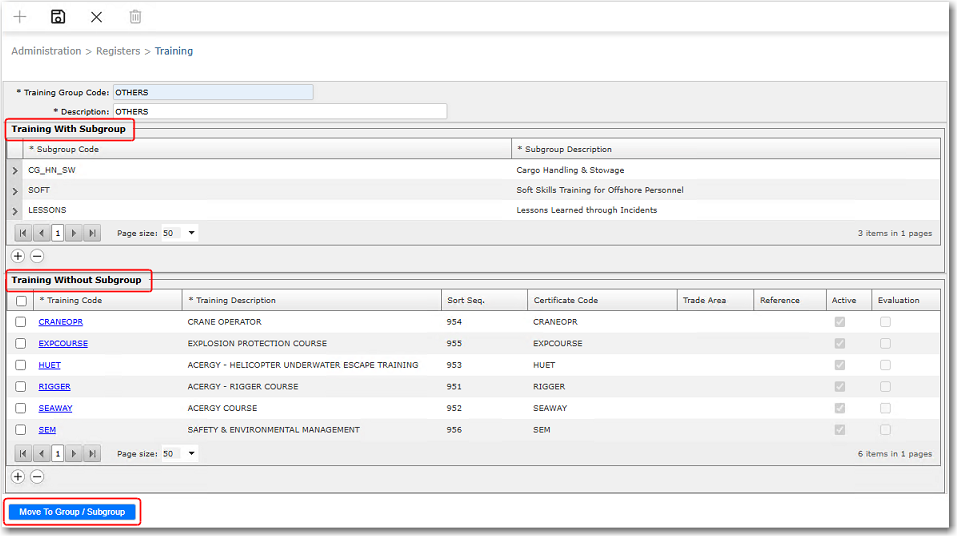Add a row to subgroup grid

[x=18, y=256]
